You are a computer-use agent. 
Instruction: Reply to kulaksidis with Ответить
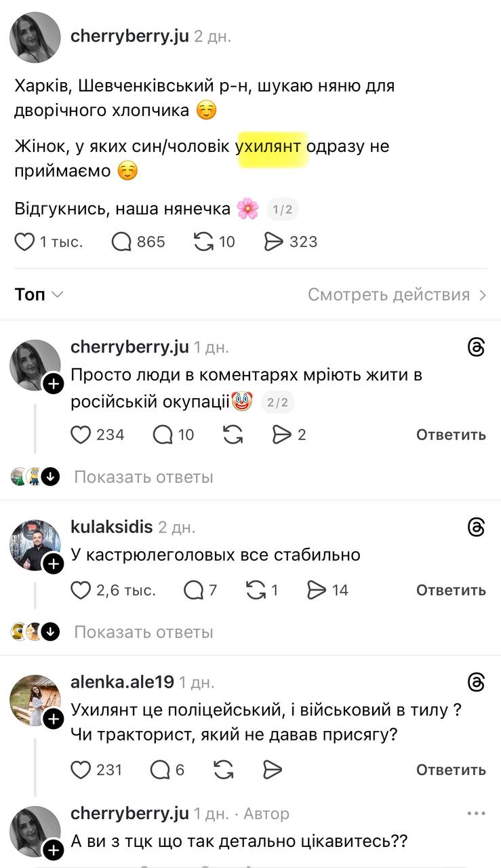tap(451, 591)
